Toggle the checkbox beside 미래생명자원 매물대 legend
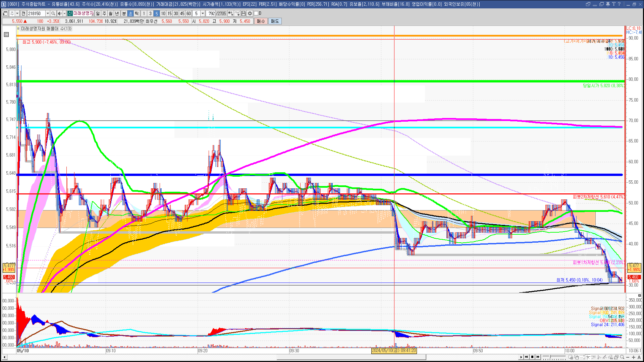This screenshot has height=362, width=644. [x=19, y=29]
